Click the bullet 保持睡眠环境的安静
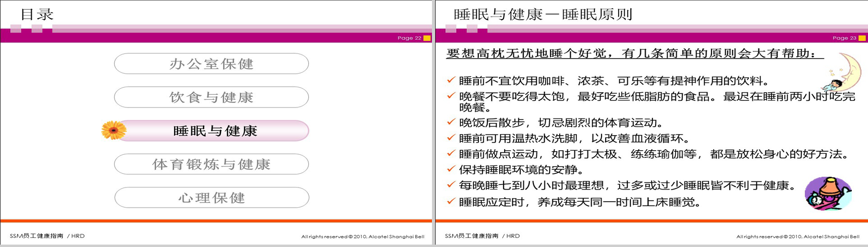 [522, 169]
